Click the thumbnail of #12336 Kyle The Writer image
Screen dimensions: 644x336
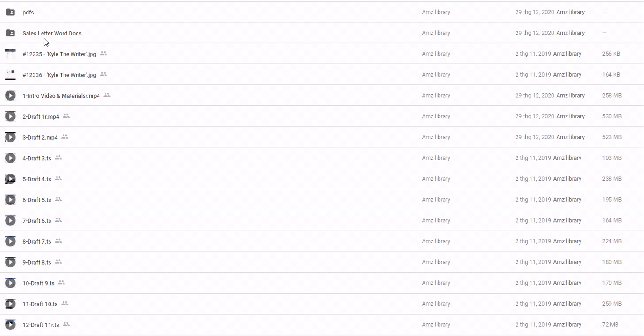coord(10,75)
